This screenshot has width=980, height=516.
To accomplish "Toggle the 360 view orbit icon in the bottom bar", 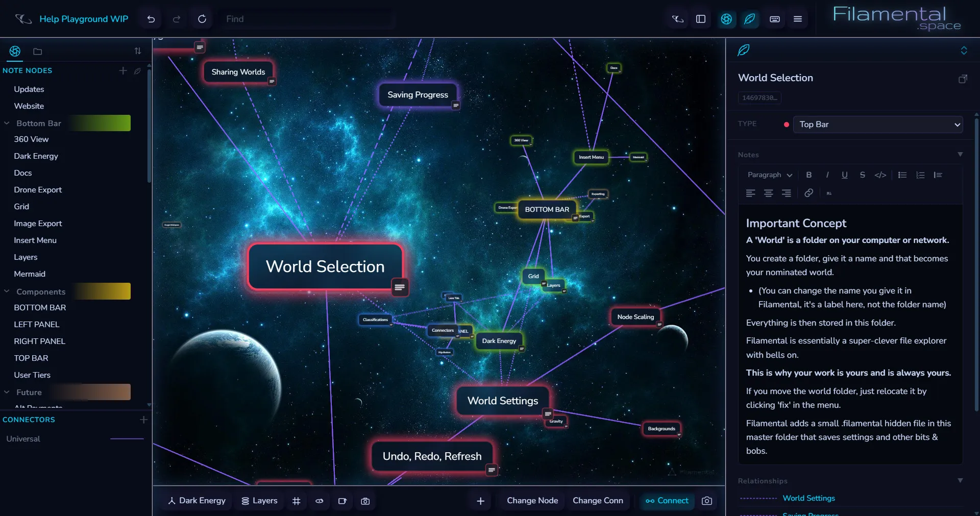I will (x=319, y=501).
